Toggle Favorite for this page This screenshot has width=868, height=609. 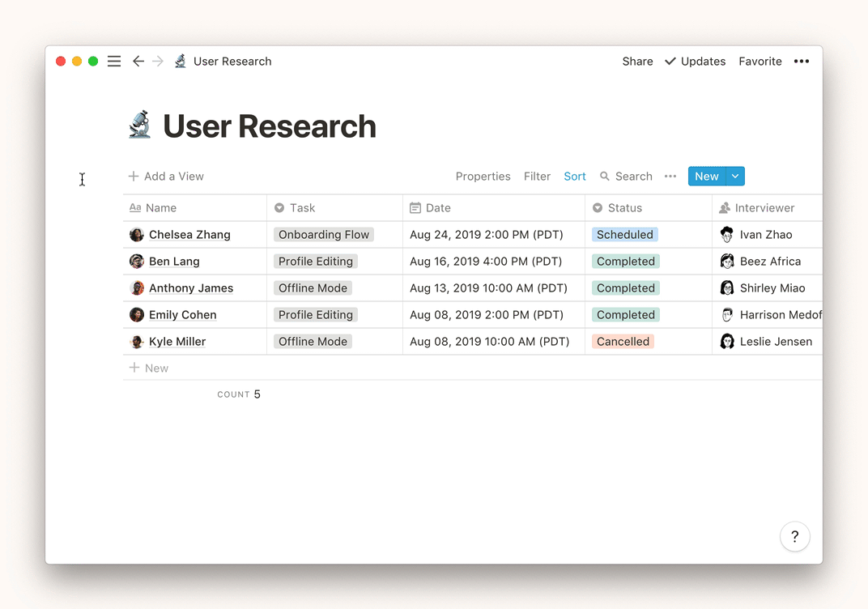point(759,62)
